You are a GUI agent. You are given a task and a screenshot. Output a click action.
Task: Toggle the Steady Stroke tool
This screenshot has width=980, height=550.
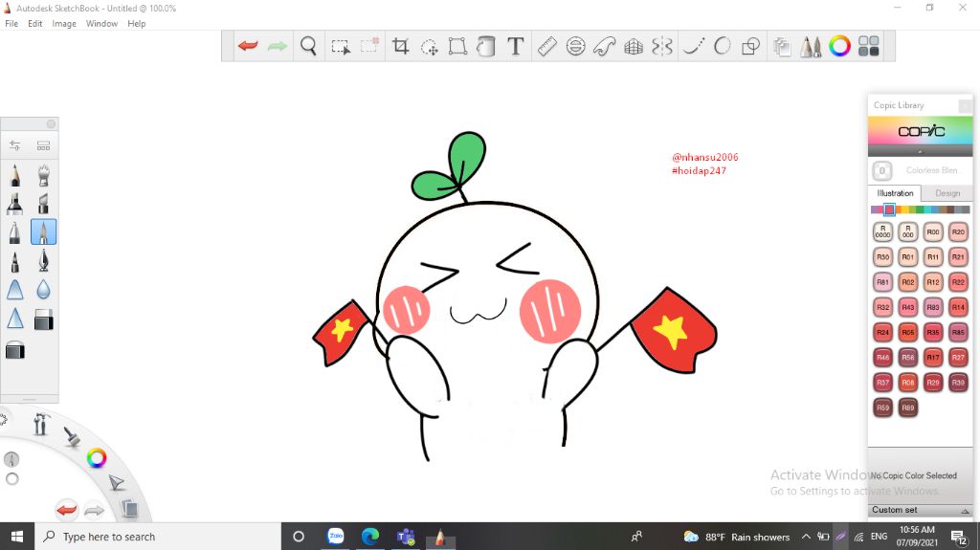693,46
